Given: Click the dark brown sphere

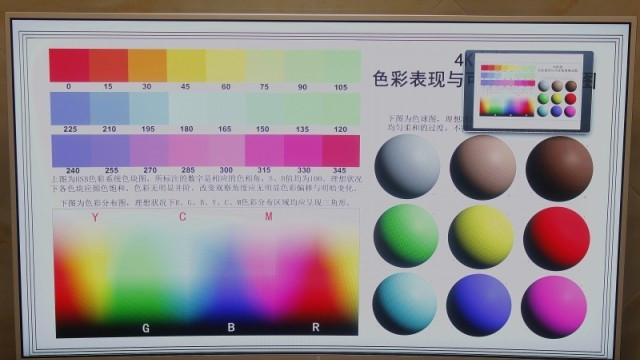Looking at the screenshot, I should tap(559, 168).
